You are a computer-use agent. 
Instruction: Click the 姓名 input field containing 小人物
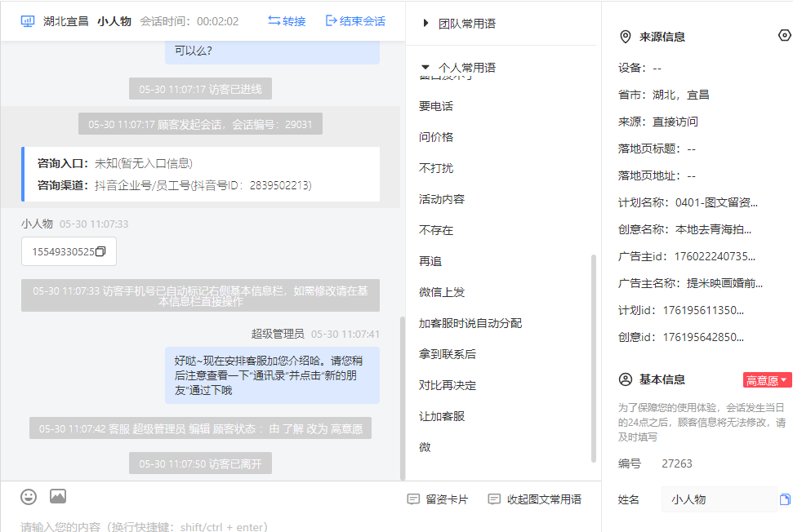[719, 499]
